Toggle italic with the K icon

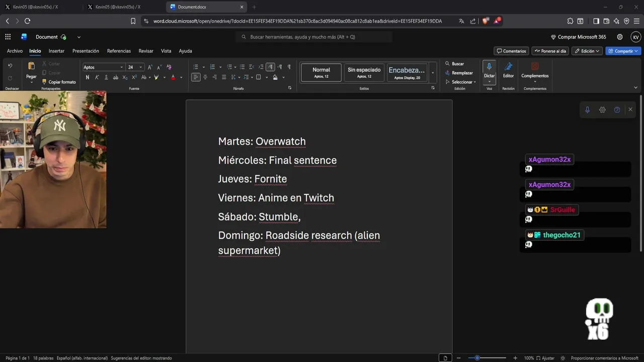[97, 77]
